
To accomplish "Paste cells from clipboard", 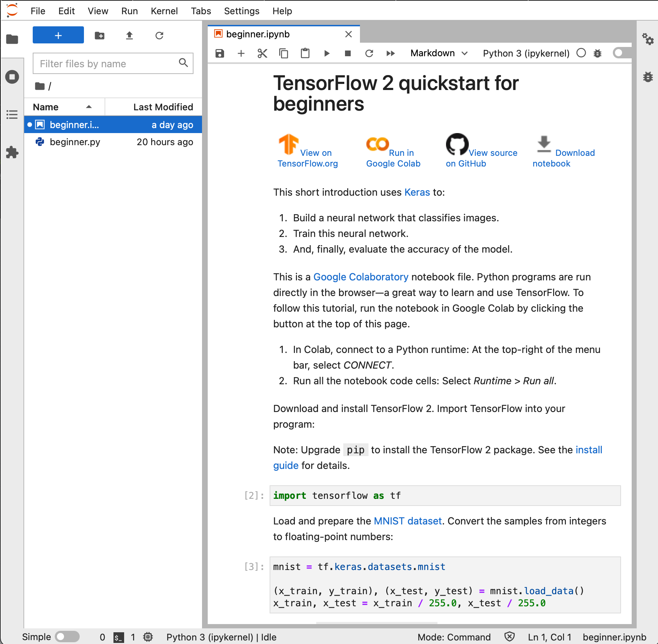I will [305, 53].
